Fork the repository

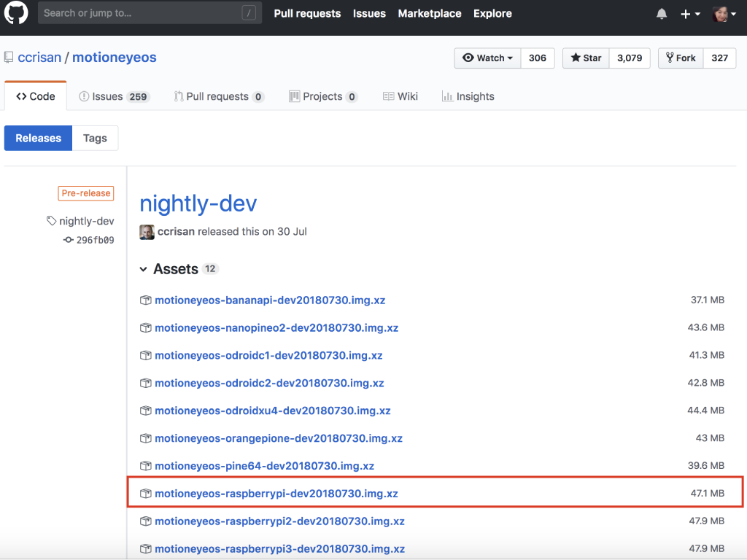[681, 58]
